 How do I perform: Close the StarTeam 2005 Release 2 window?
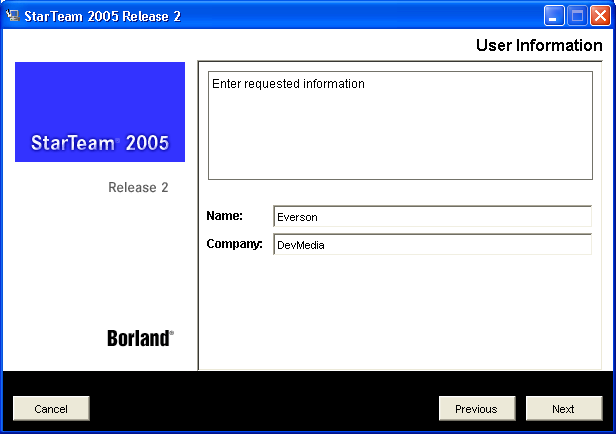[600, 16]
